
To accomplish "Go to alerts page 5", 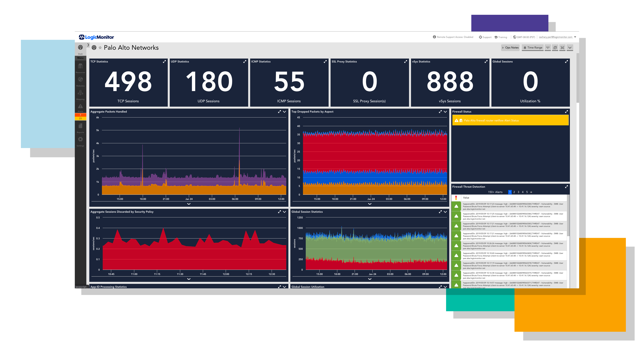I will (x=527, y=192).
